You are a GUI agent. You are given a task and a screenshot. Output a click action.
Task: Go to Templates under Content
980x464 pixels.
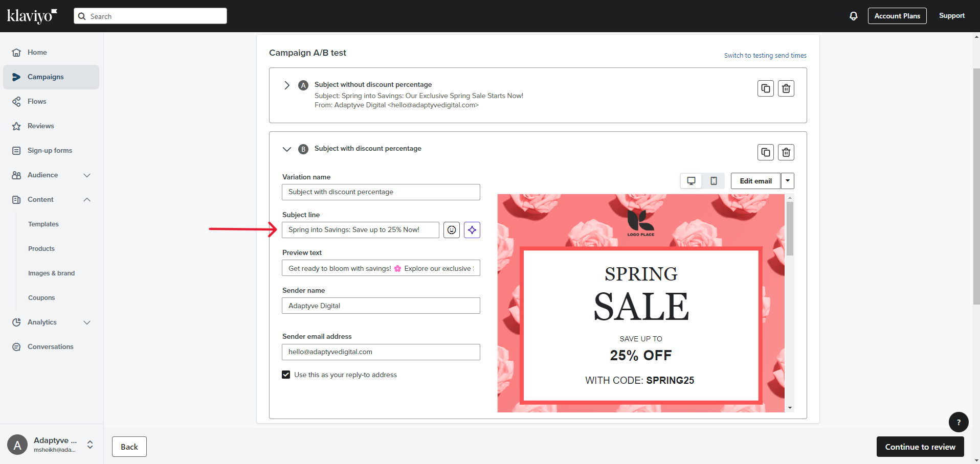43,224
